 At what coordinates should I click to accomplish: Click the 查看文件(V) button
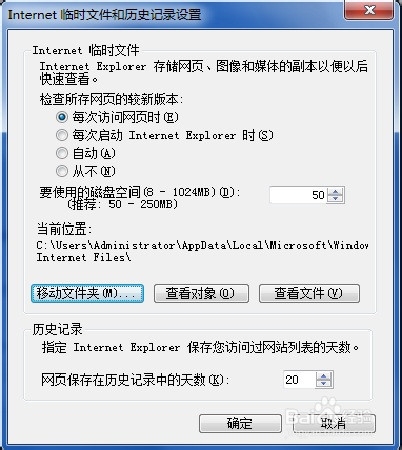(309, 293)
